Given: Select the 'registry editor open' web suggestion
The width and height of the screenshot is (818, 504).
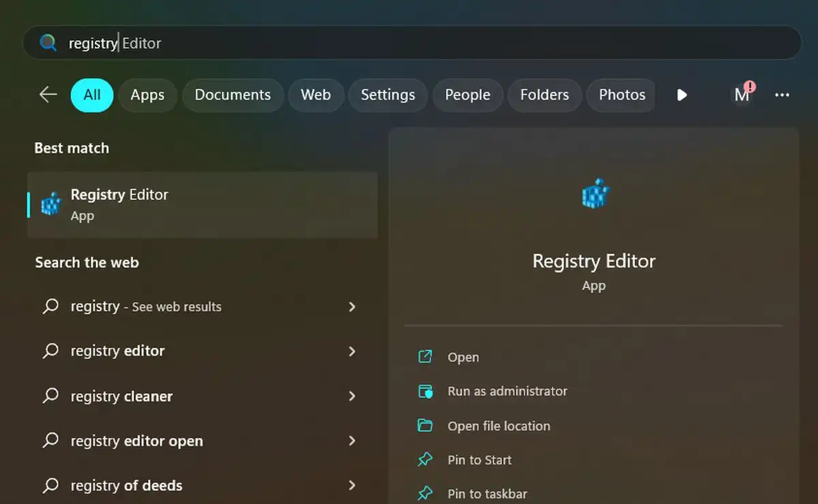Looking at the screenshot, I should click(x=201, y=441).
